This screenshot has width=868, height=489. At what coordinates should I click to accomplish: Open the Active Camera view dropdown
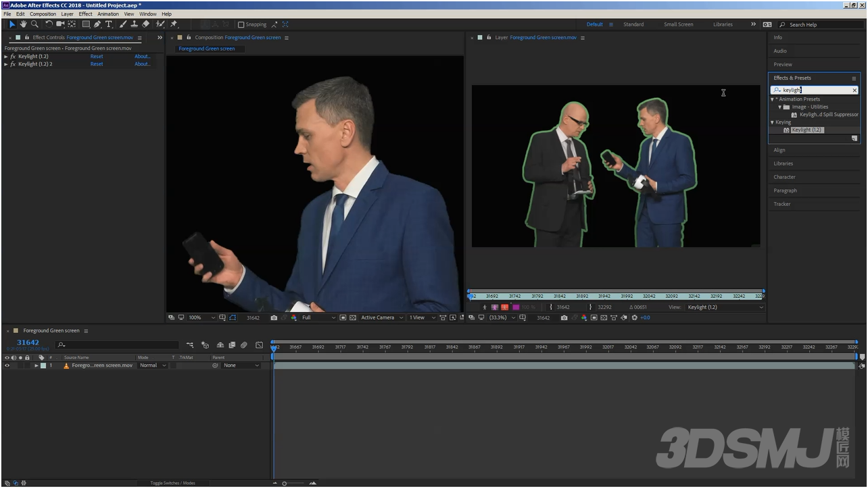coord(381,317)
